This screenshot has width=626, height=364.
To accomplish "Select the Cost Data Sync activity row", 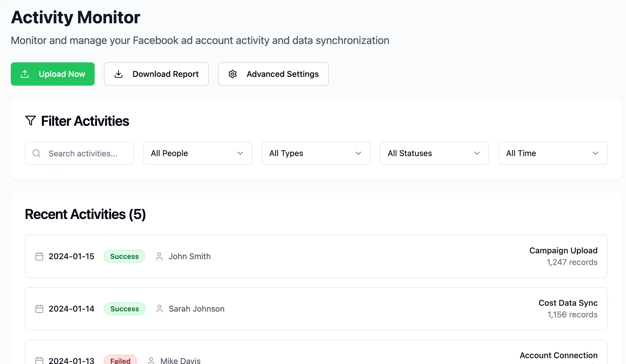I will point(316,309).
